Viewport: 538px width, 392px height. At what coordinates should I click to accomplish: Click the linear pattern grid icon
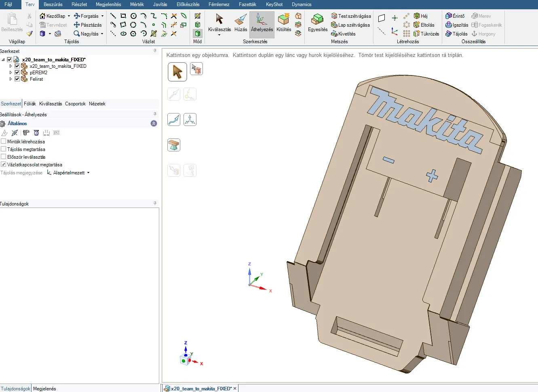pyautogui.click(x=407, y=34)
